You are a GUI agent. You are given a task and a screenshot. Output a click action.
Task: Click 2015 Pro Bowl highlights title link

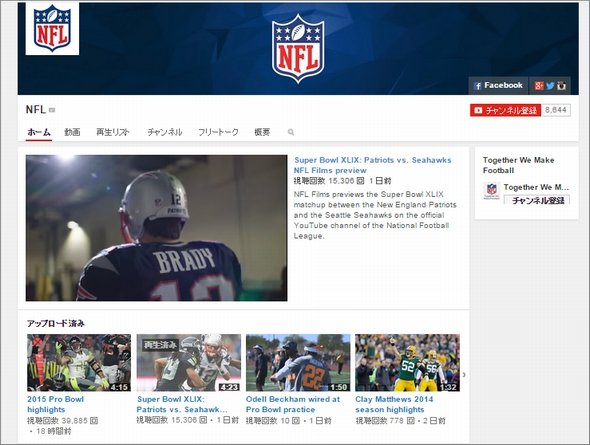pyautogui.click(x=55, y=404)
